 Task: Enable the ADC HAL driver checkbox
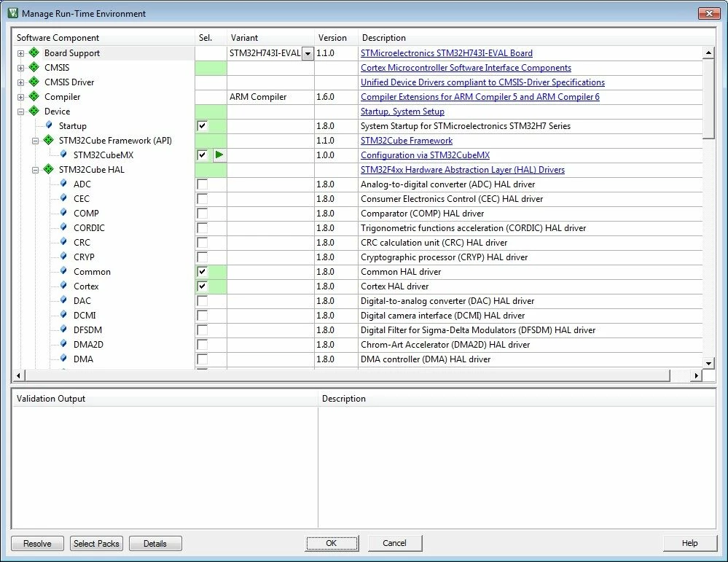tap(202, 184)
